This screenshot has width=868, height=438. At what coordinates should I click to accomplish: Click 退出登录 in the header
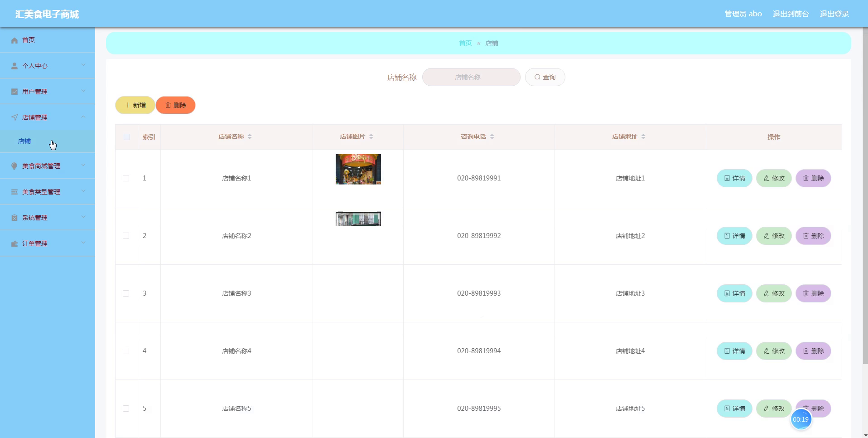pyautogui.click(x=834, y=14)
